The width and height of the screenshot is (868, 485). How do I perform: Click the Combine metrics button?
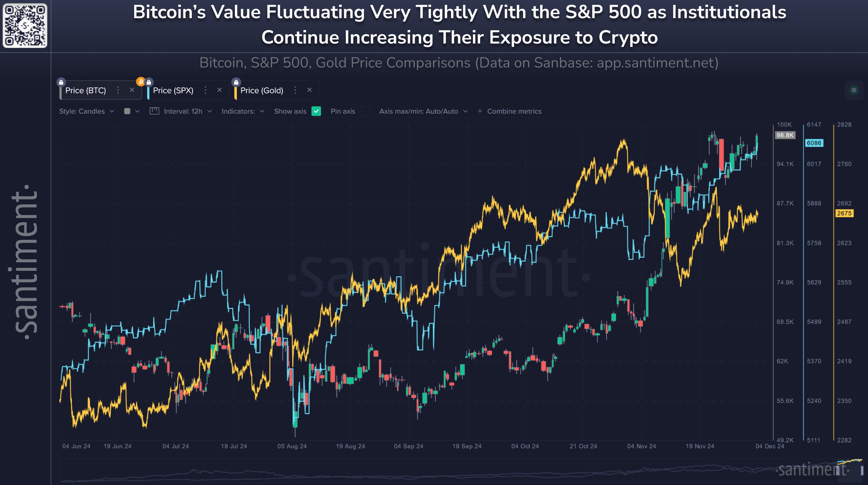509,111
